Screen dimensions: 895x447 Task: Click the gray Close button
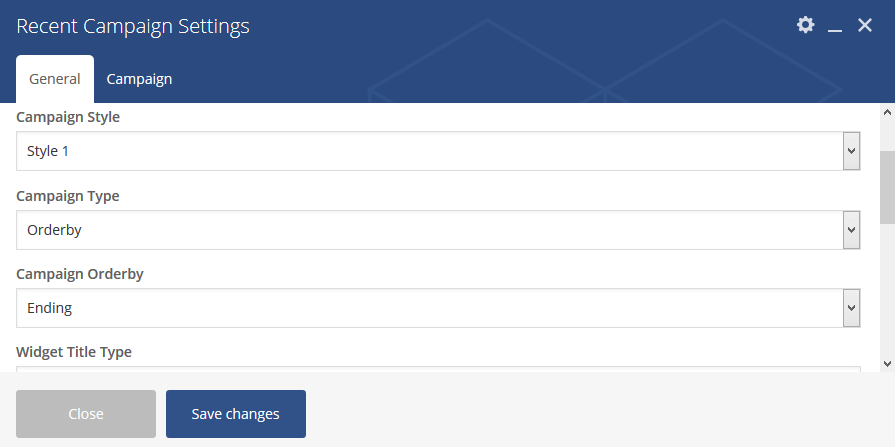86,414
